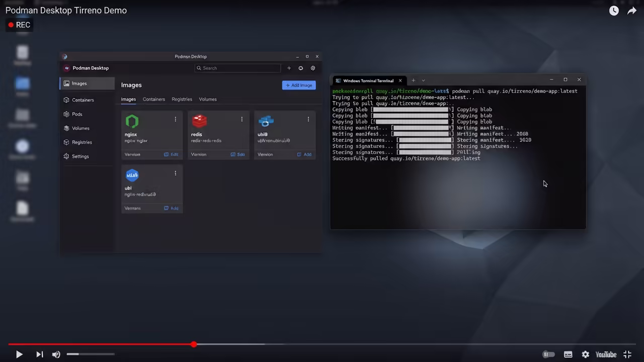The image size is (644, 362).
Task: Open the video player settings gear
Action: [x=586, y=354]
